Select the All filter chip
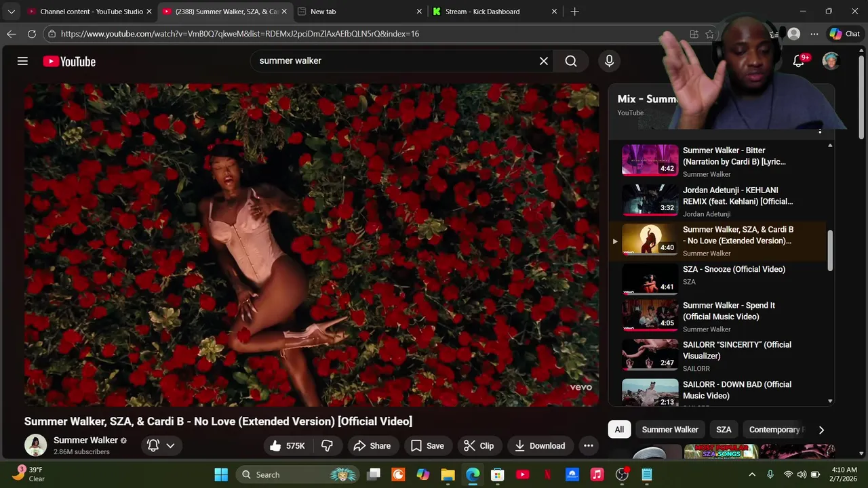The image size is (868, 488). pos(619,430)
